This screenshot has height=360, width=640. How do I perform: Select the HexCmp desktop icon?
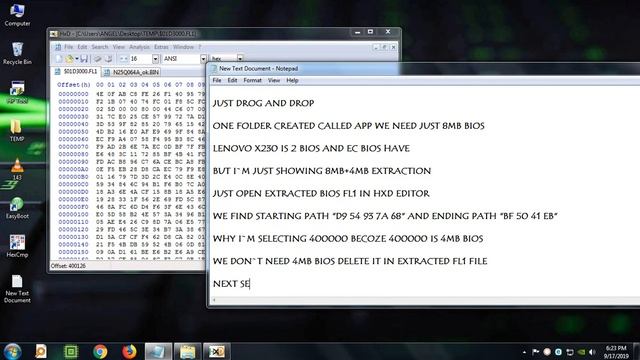(x=17, y=246)
